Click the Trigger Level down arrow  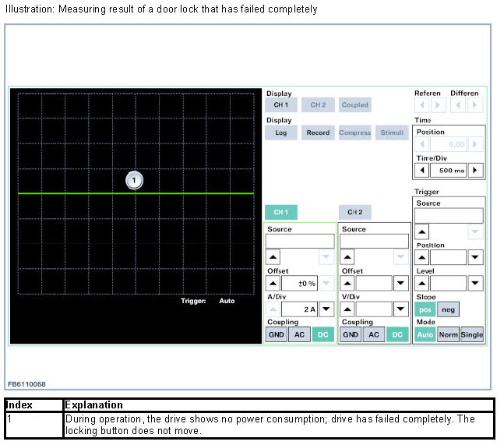pos(474,283)
